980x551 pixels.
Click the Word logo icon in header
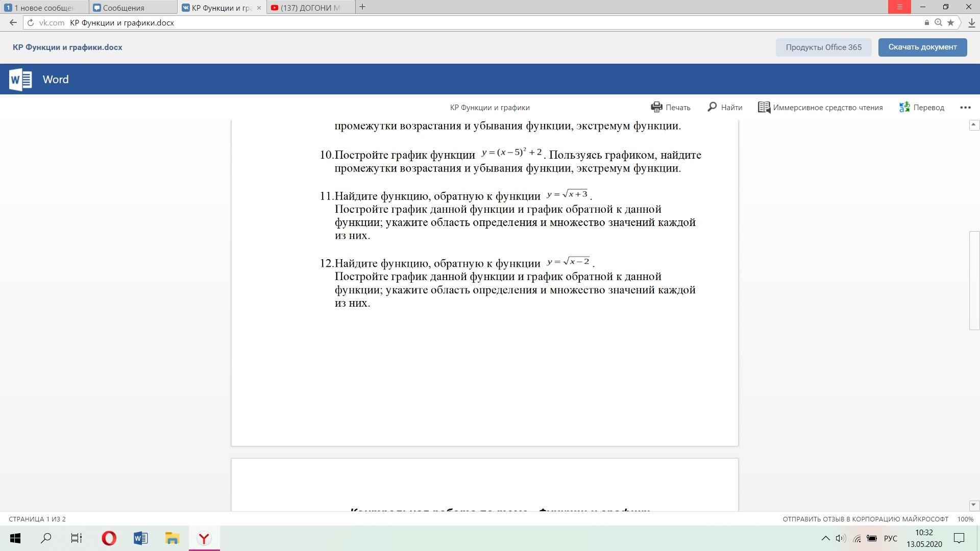click(x=21, y=80)
